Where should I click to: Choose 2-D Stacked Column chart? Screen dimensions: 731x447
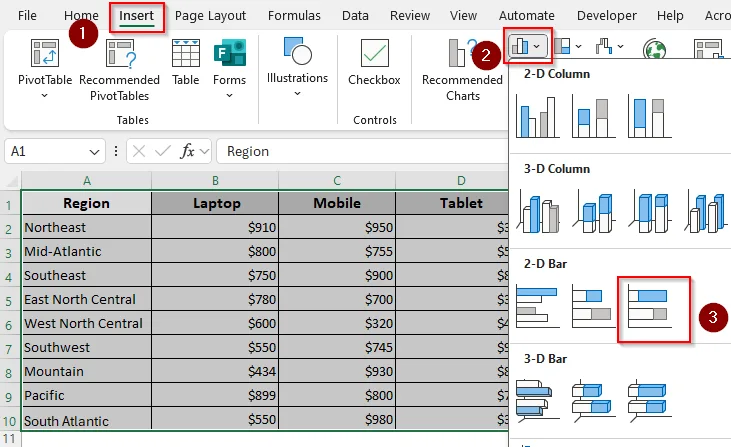593,116
